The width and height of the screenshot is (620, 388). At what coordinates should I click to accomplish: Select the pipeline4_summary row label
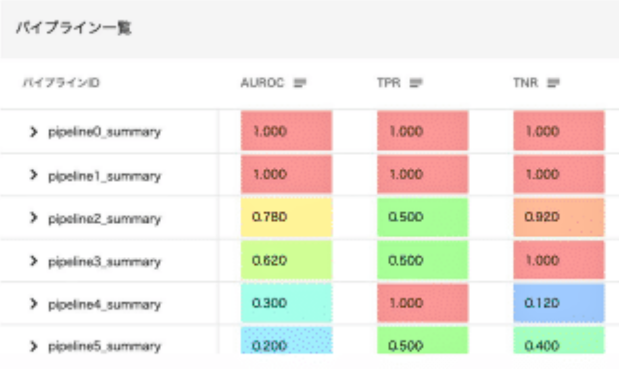pos(104,305)
